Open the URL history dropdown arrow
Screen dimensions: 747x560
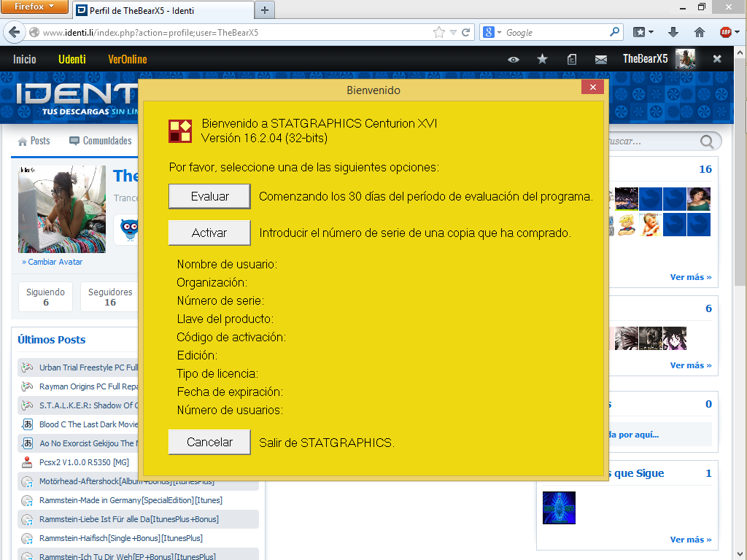(x=453, y=32)
